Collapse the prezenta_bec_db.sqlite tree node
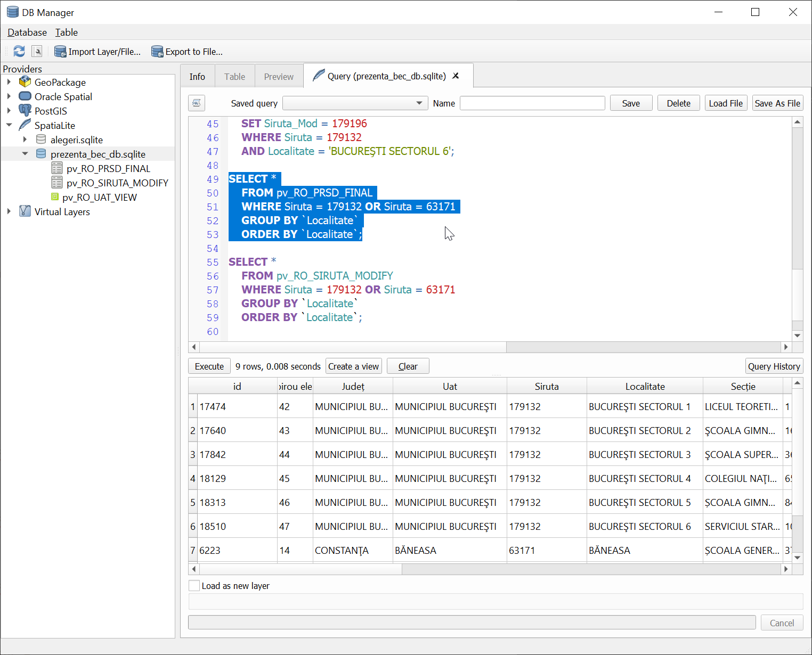 [x=25, y=154]
